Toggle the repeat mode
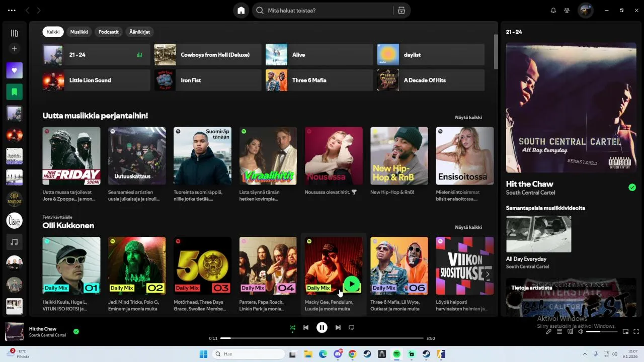This screenshot has height=362, width=644. coord(352,327)
